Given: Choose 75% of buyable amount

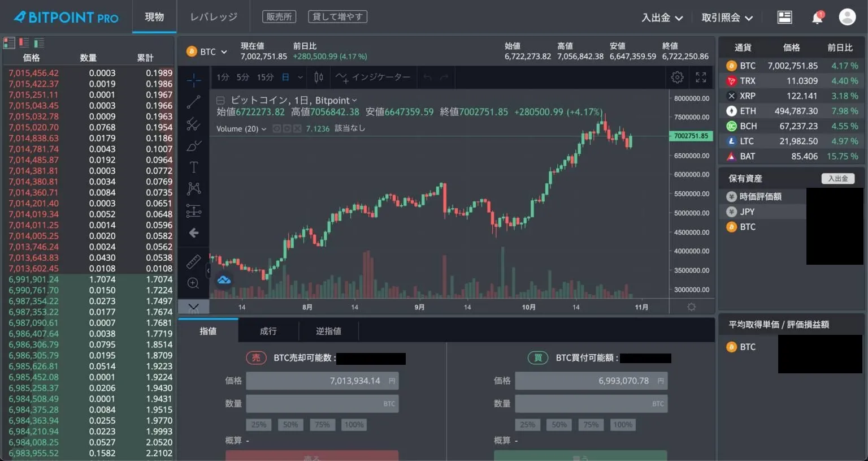Looking at the screenshot, I should [x=591, y=425].
